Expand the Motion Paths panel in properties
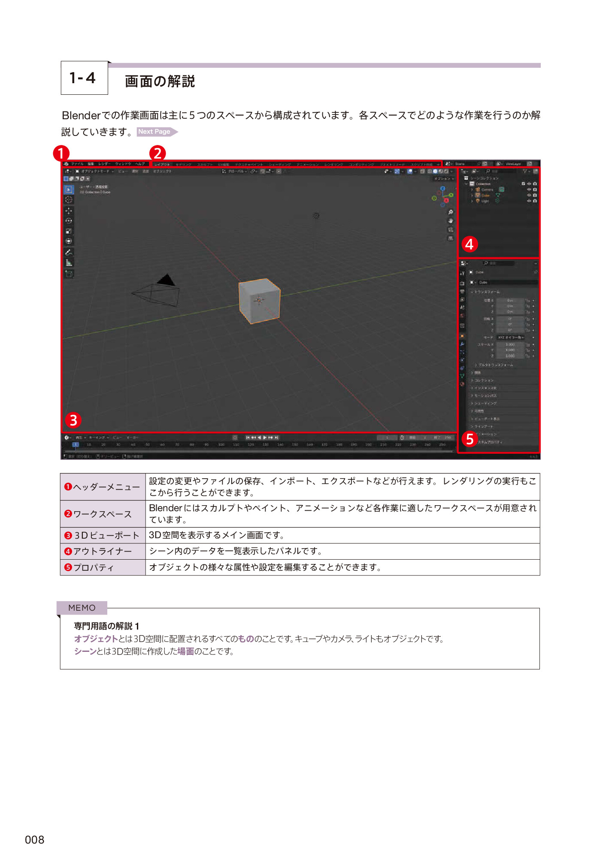The height and width of the screenshot is (868, 615). 485,395
